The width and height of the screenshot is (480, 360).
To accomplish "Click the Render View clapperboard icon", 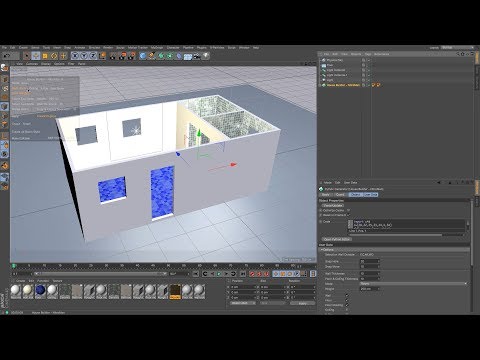I will point(113,56).
